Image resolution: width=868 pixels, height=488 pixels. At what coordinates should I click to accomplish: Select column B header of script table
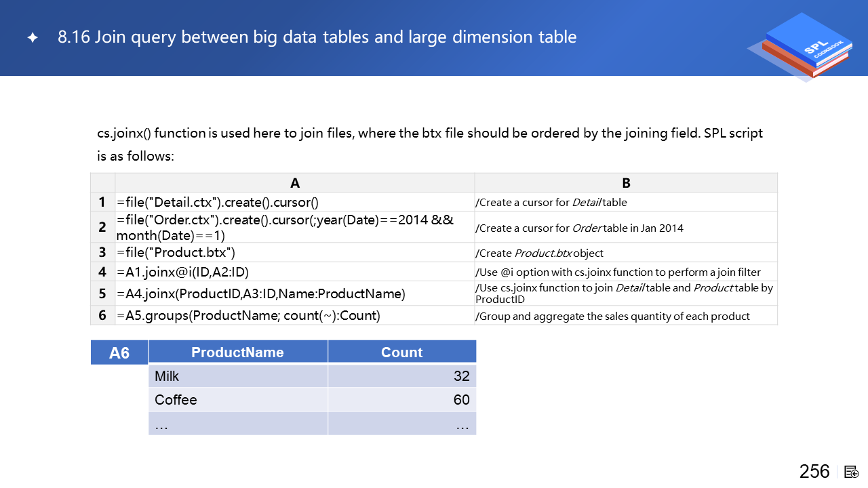pos(626,183)
